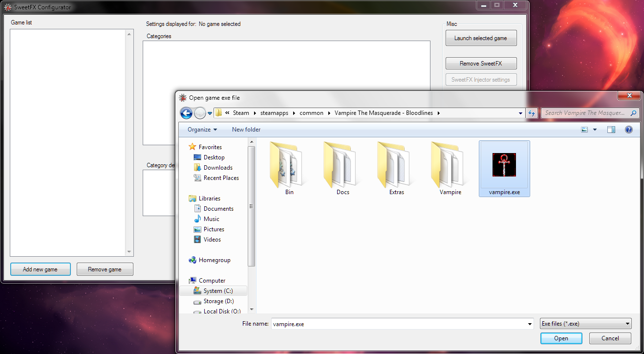Open dialog help with the question mark icon
The width and height of the screenshot is (644, 354).
click(x=629, y=130)
